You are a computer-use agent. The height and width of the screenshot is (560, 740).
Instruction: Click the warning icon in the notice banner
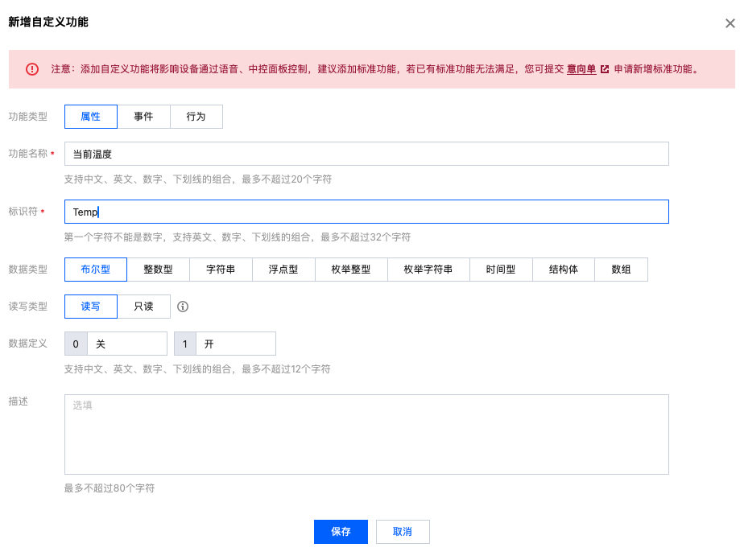coord(32,69)
